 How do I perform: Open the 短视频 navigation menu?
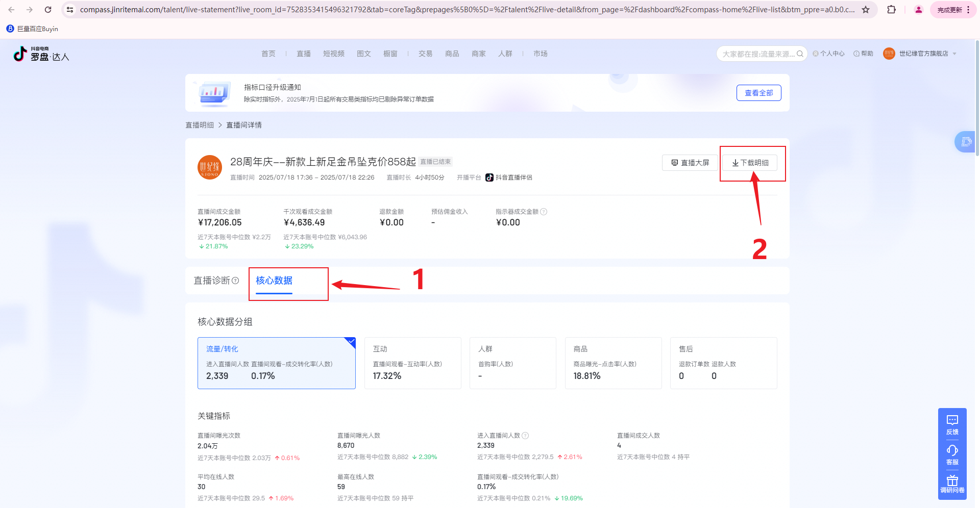tap(333, 54)
